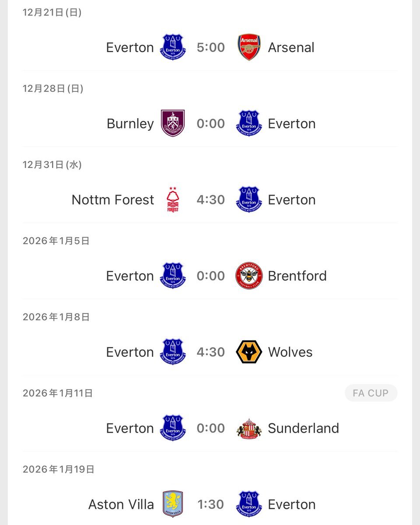The width and height of the screenshot is (420, 525).
Task: Click the Aston Villa lion crest
Action: (x=173, y=504)
